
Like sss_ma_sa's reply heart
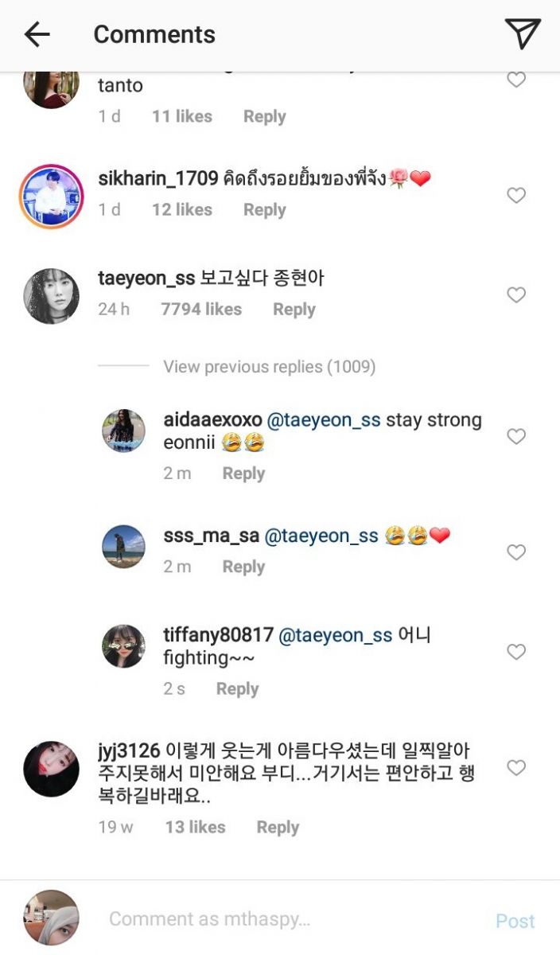click(x=516, y=552)
